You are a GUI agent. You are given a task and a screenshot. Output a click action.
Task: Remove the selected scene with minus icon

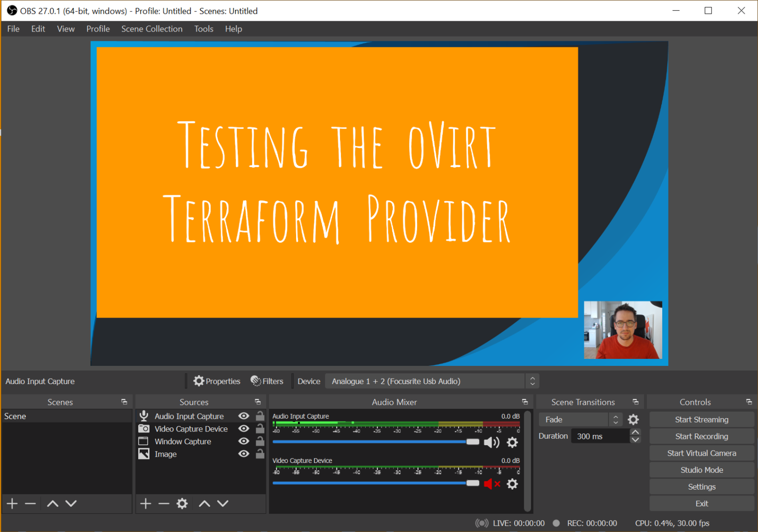31,503
